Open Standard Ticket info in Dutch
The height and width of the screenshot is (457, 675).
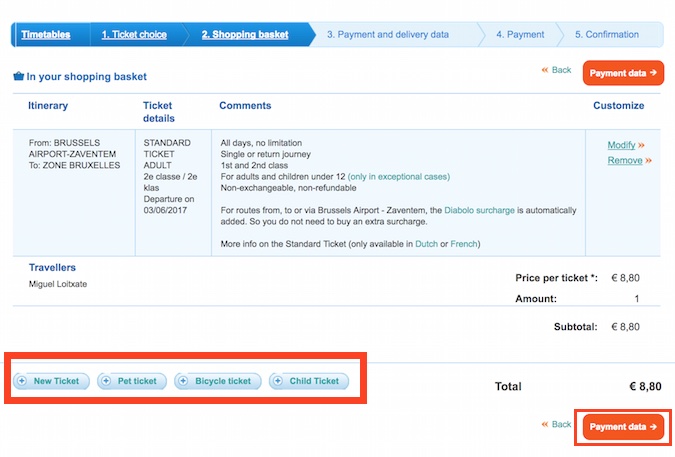[x=430, y=244]
